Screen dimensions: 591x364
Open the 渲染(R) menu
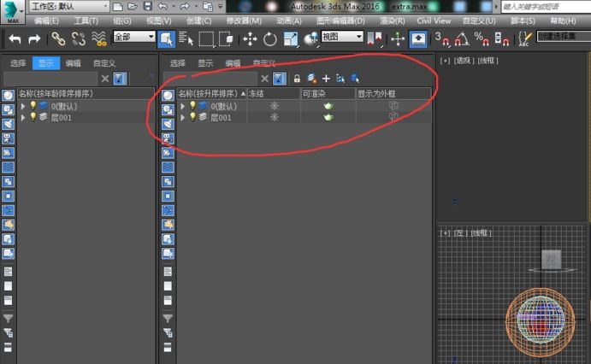click(x=393, y=21)
